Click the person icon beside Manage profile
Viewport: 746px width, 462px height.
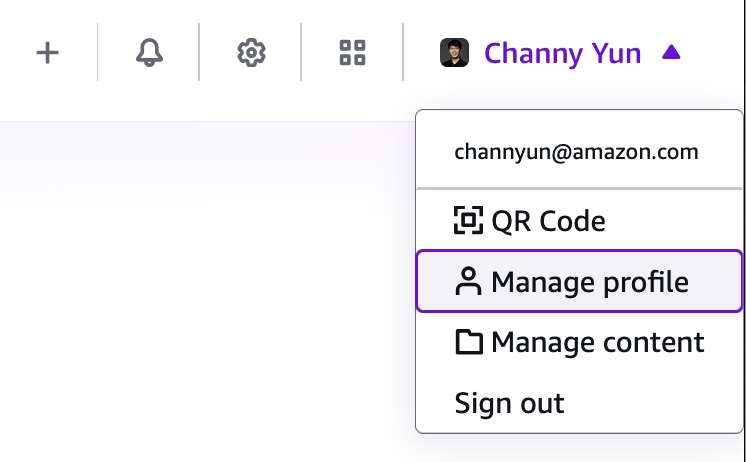click(469, 281)
